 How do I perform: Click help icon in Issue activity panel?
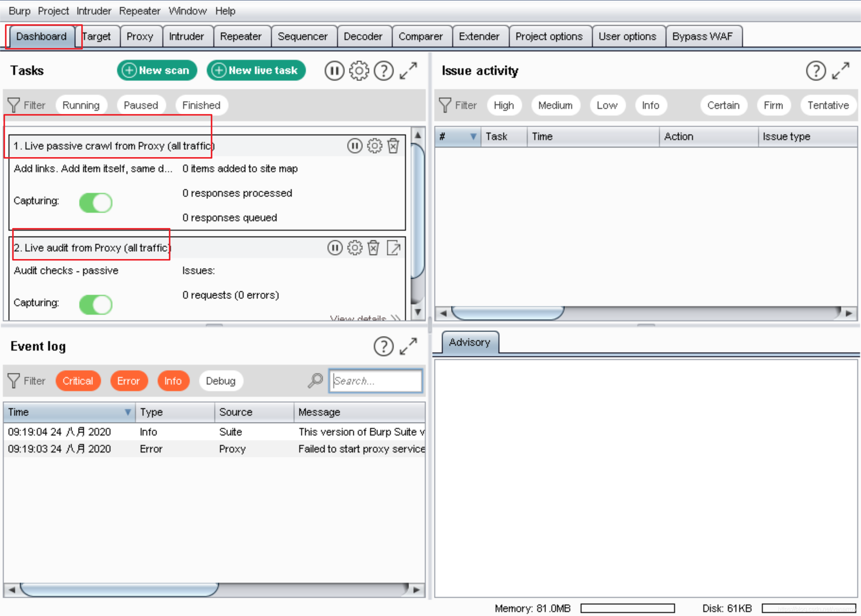pos(815,71)
